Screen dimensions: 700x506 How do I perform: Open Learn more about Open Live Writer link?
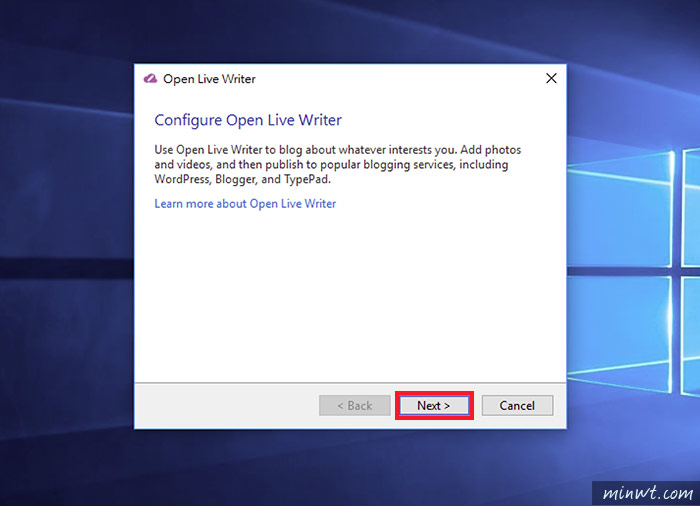245,204
